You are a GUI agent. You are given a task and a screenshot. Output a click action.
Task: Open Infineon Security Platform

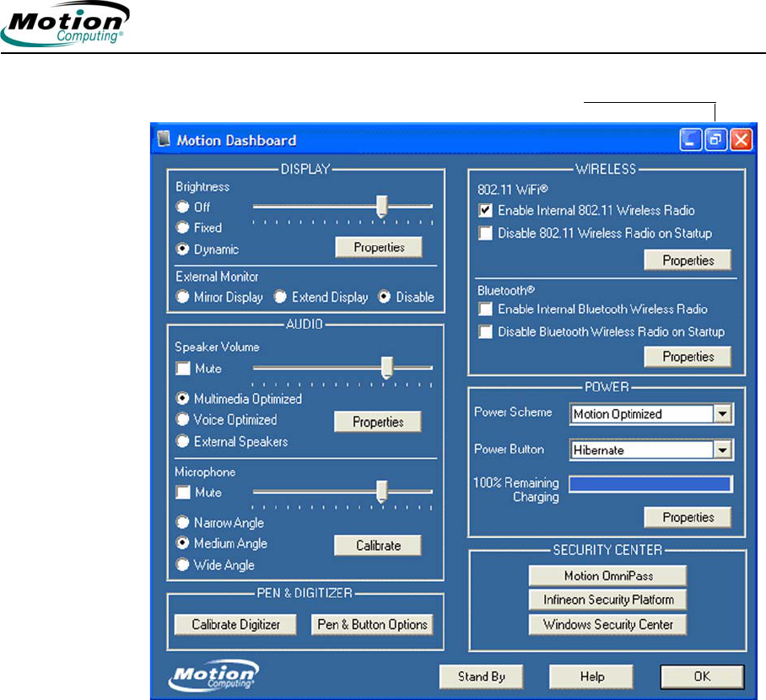tap(607, 600)
